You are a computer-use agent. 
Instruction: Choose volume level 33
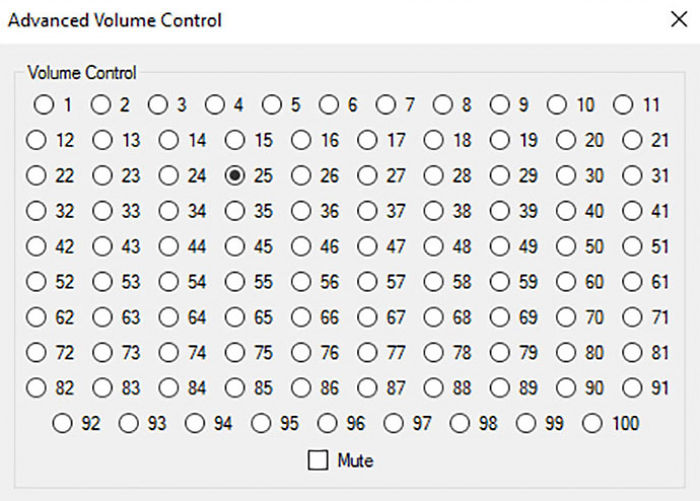(x=103, y=211)
